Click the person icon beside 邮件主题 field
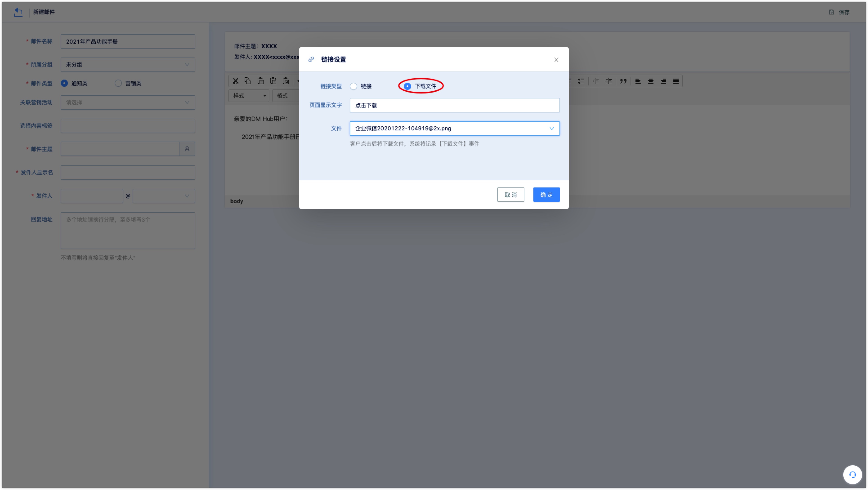This screenshot has height=490, width=868. pyautogui.click(x=187, y=149)
